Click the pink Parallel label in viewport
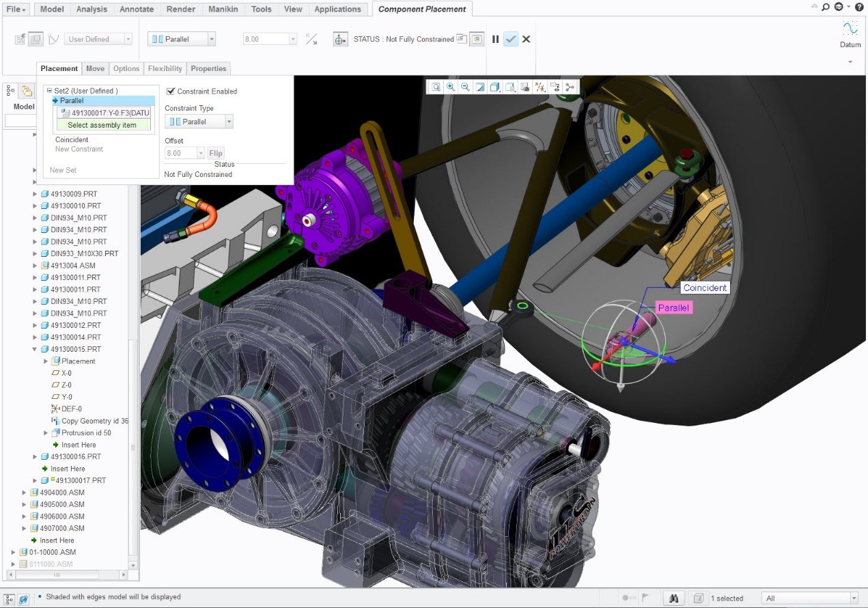Viewport: 868px width, 608px height. pyautogui.click(x=673, y=308)
